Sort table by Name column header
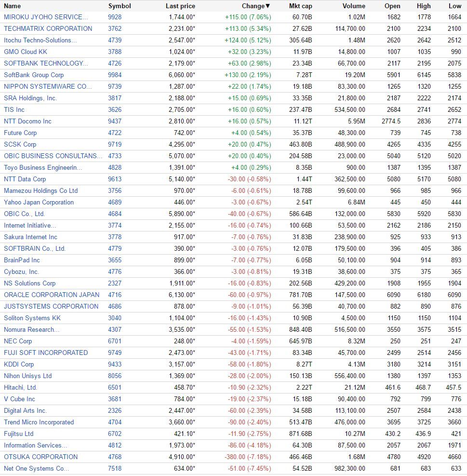 tap(12, 6)
